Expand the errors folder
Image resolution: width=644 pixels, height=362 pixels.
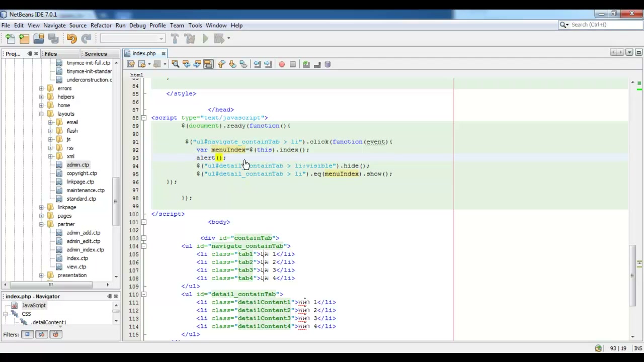[41, 88]
